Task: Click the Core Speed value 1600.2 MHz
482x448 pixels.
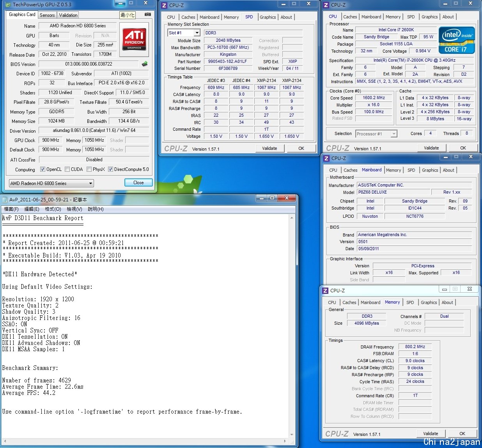Action: tap(374, 98)
